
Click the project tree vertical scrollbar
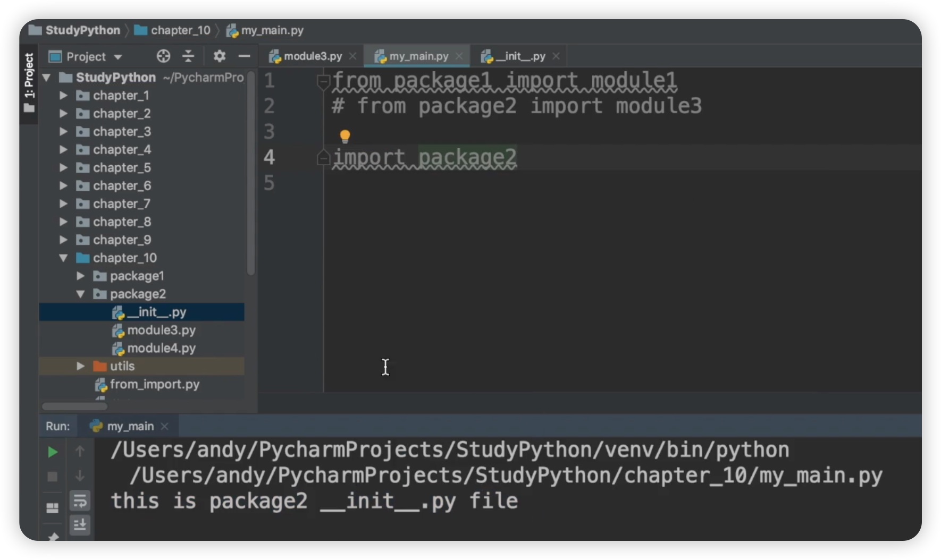(x=251, y=173)
